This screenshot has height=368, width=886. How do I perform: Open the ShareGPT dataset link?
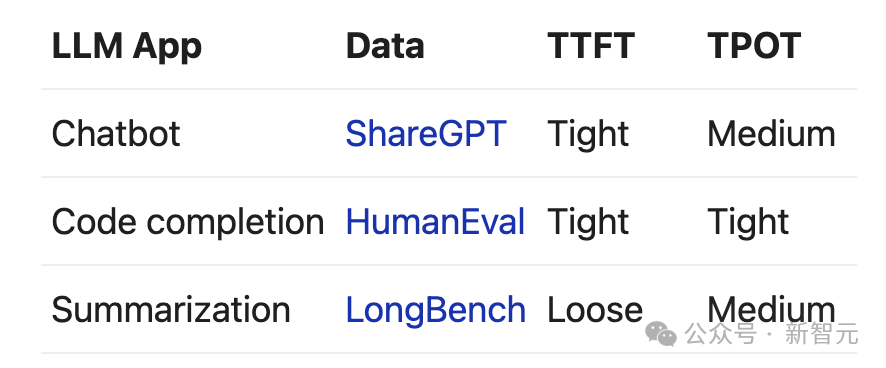(425, 134)
